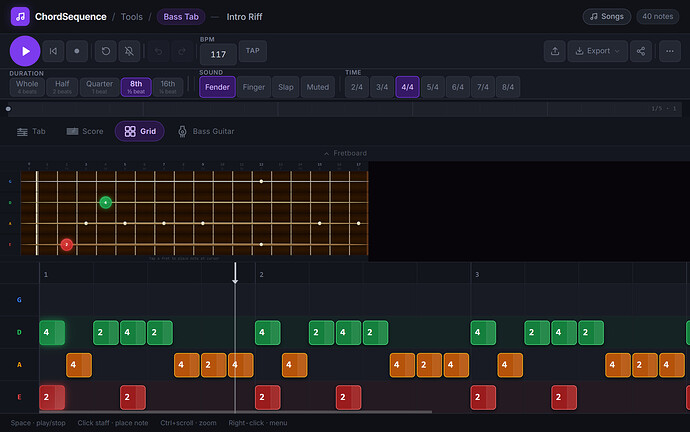Set time signature to 4/4

point(407,87)
